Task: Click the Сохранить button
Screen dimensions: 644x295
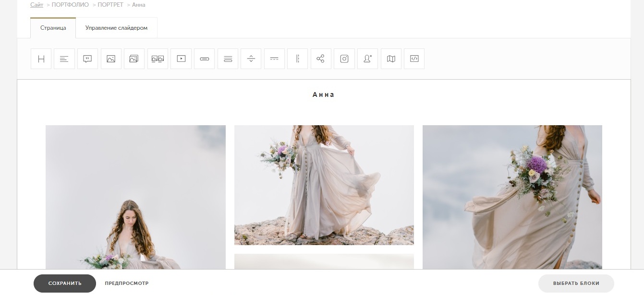Action: [x=65, y=283]
